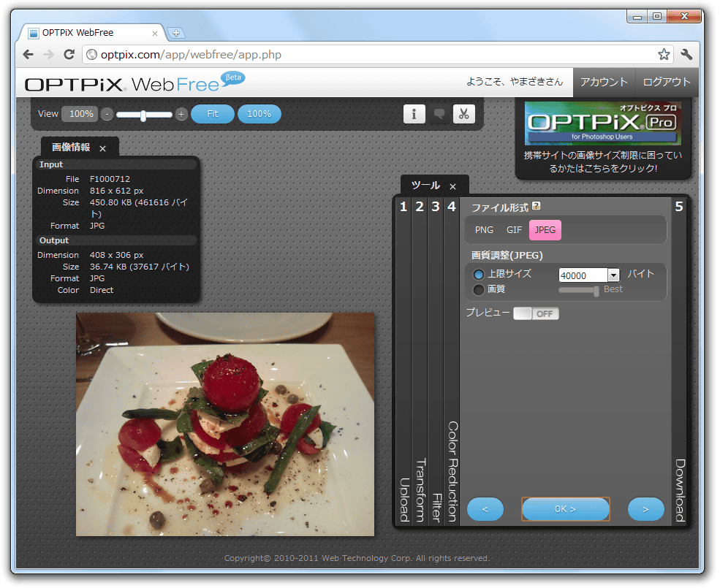Click the Best quality label
720x588 pixels.
coord(613,289)
